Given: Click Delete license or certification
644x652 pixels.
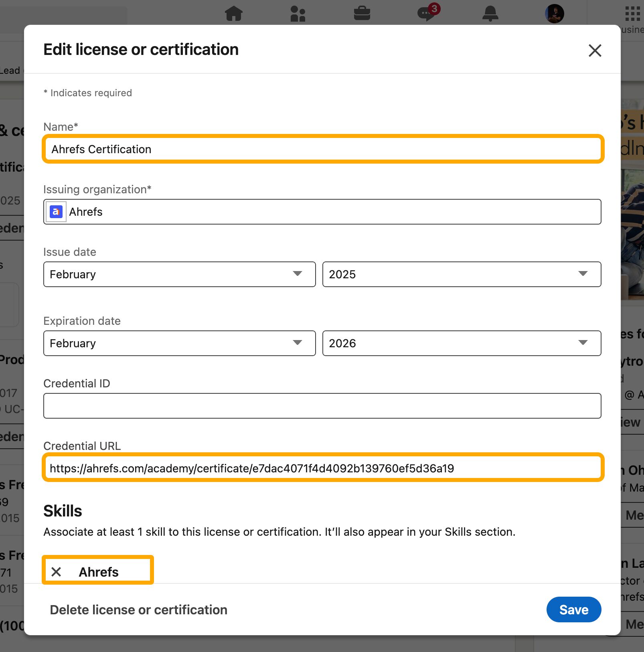Looking at the screenshot, I should coord(138,609).
